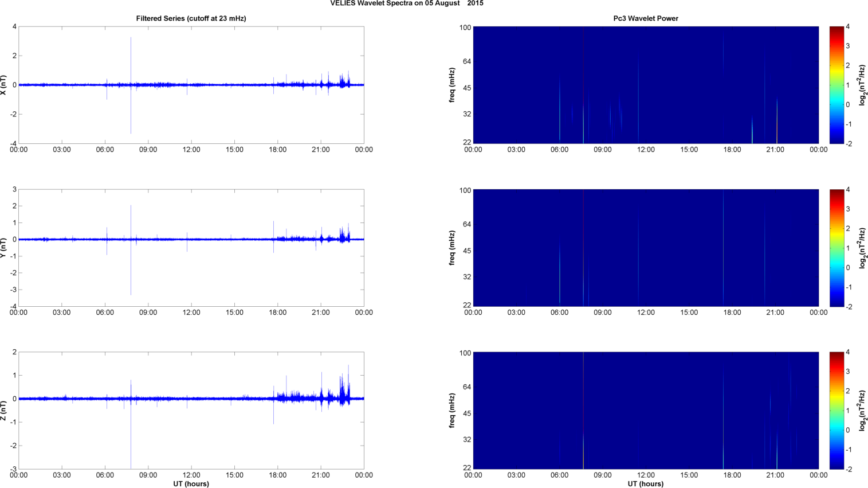Select the Filtered Series (cutoff at 23 mHz) heading

(x=191, y=18)
